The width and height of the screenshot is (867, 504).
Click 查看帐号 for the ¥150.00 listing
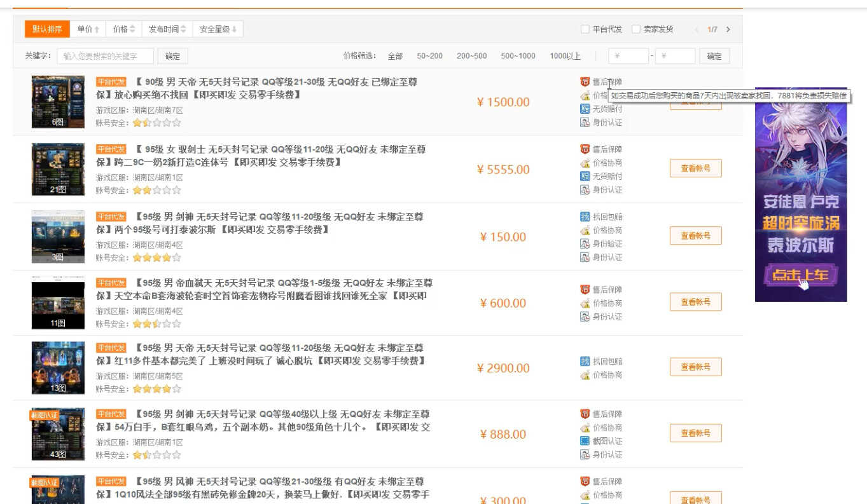tap(695, 236)
